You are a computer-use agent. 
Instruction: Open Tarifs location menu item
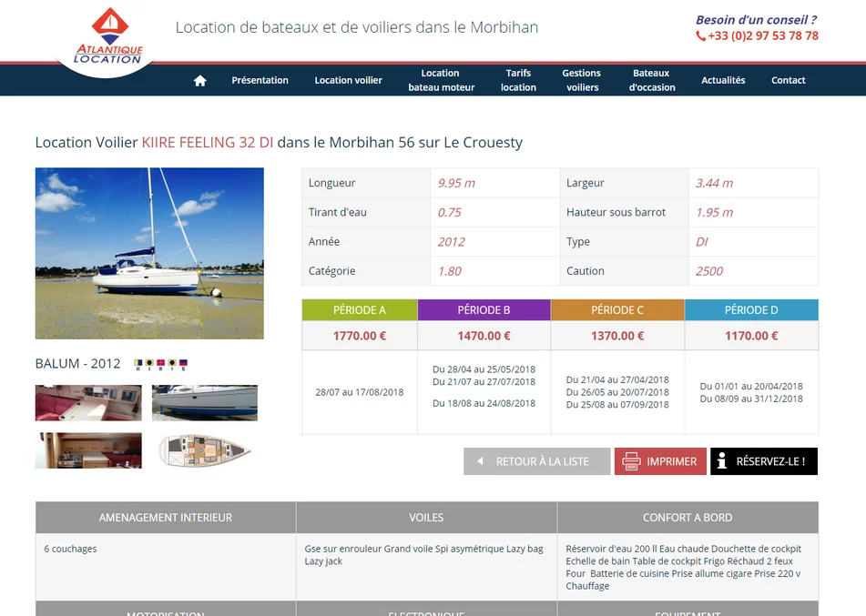tap(519, 81)
